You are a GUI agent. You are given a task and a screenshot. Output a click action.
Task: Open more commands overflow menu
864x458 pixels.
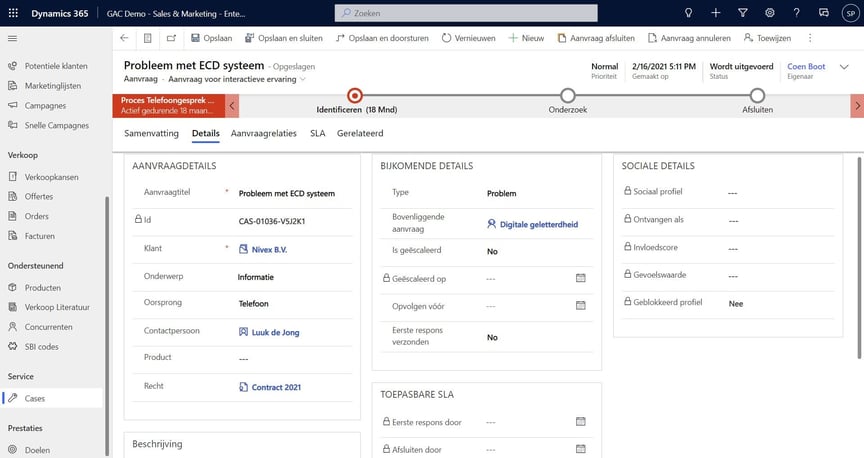tap(809, 38)
